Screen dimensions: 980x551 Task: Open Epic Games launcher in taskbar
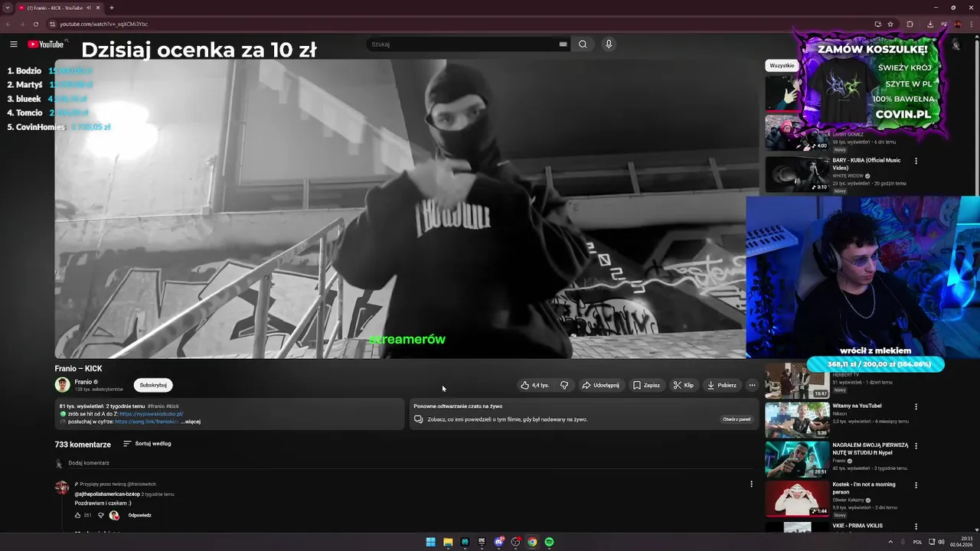[x=482, y=542]
